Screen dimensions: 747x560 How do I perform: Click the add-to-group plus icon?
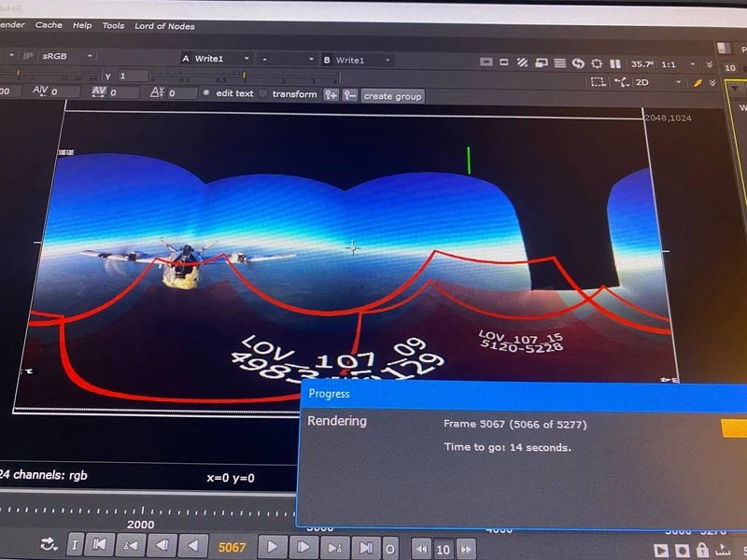[331, 95]
